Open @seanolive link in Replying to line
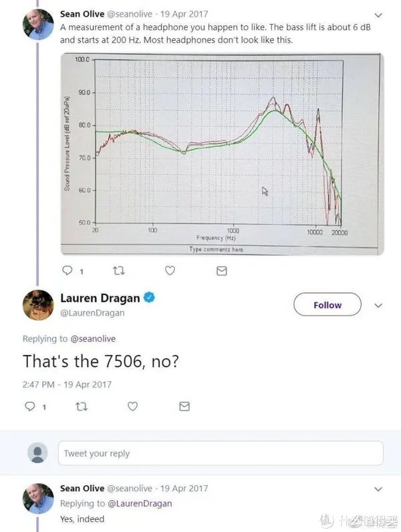The width and height of the screenshot is (401, 532). pos(94,339)
